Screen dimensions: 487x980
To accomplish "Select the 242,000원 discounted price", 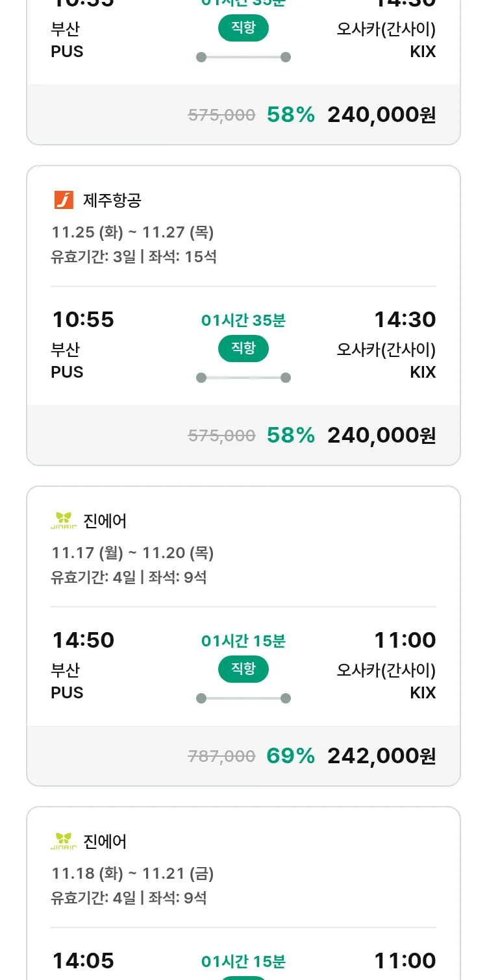I will coord(381,755).
